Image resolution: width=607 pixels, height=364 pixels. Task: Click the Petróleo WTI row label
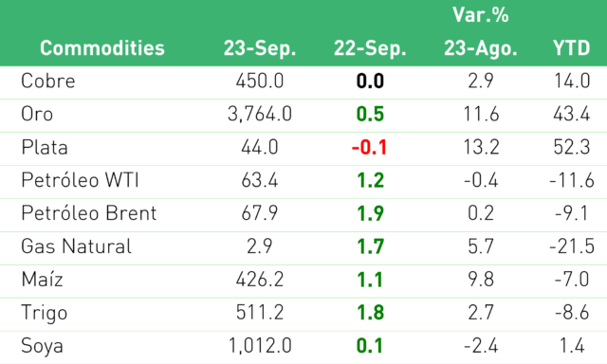pyautogui.click(x=80, y=180)
